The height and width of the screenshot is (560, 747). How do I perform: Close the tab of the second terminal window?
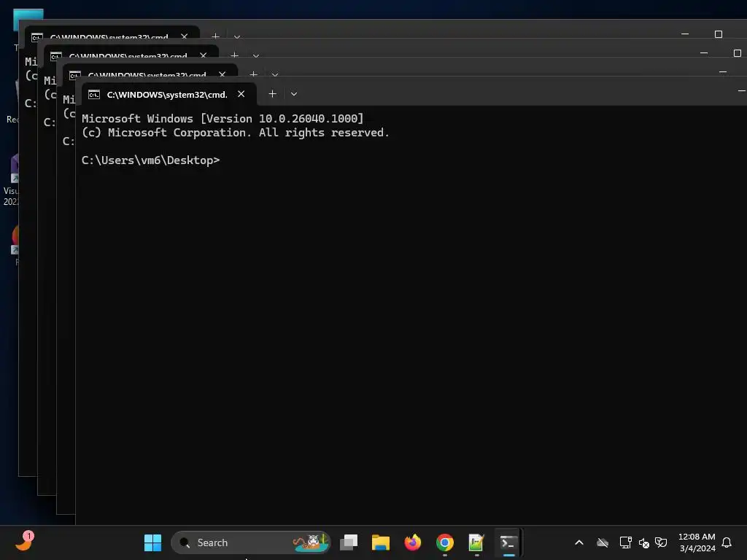[222, 74]
